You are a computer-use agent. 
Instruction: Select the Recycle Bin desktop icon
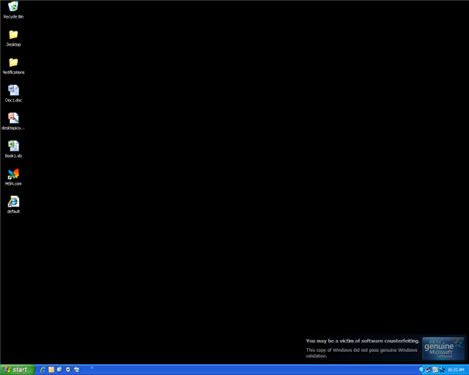click(x=13, y=9)
